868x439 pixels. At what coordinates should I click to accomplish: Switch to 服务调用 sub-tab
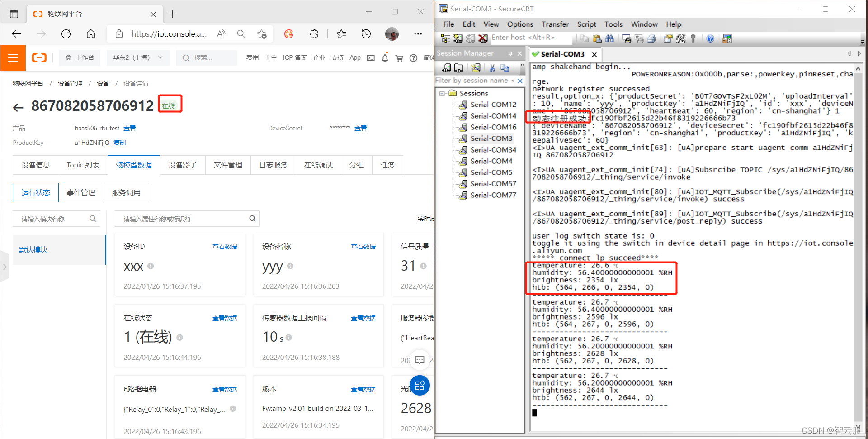(126, 193)
